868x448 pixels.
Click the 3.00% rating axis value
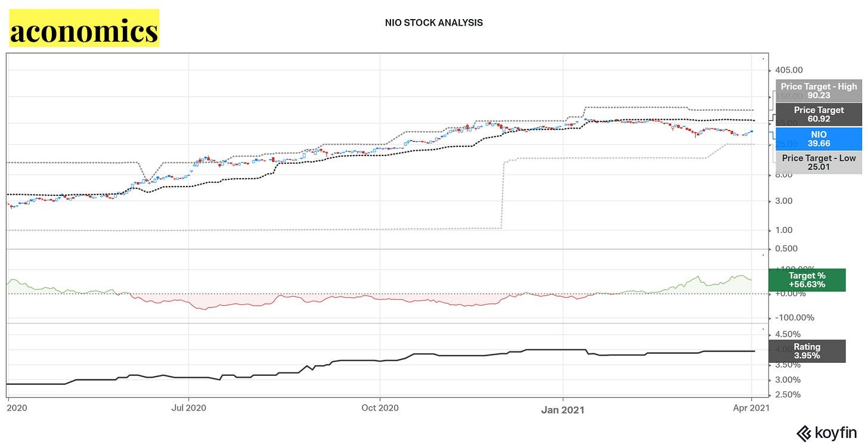tap(788, 380)
